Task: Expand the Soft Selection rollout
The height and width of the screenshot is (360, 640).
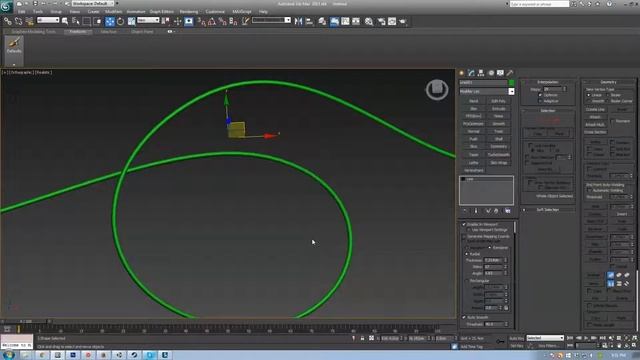Action: tap(548, 210)
